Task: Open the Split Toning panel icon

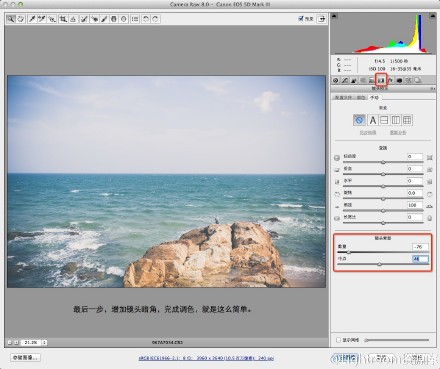Action: (x=372, y=80)
